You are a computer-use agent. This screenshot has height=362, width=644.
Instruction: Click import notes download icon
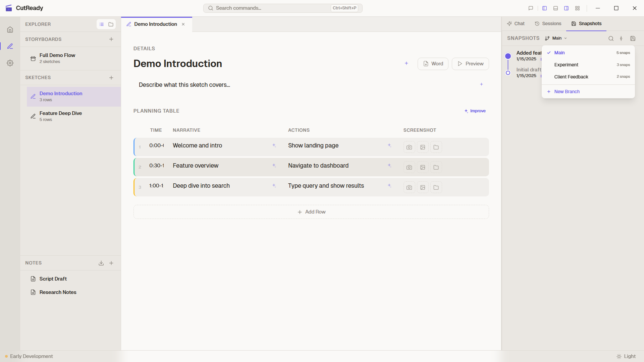click(x=101, y=263)
